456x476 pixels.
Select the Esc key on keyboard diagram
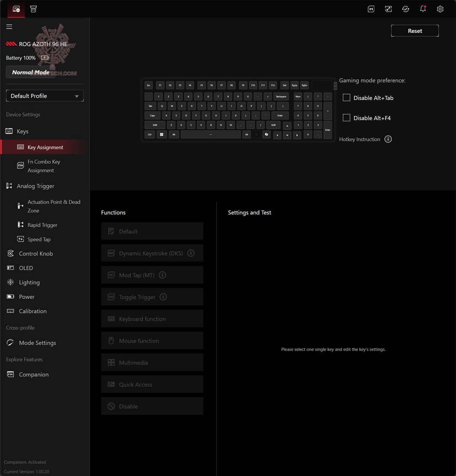149,85
